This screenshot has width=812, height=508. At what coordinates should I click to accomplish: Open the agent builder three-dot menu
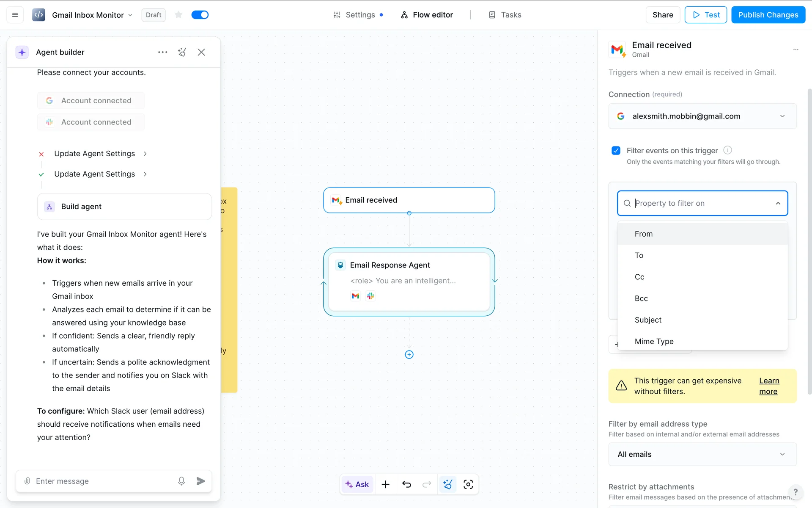(162, 52)
